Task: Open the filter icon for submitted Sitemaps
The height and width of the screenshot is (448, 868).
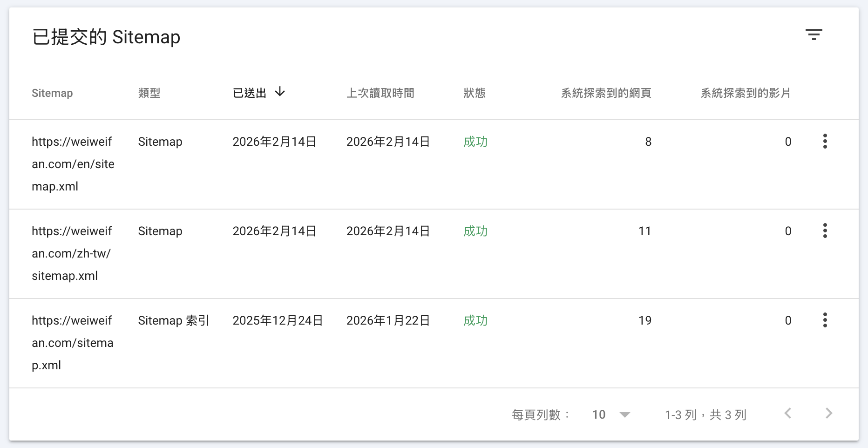Action: (x=814, y=34)
